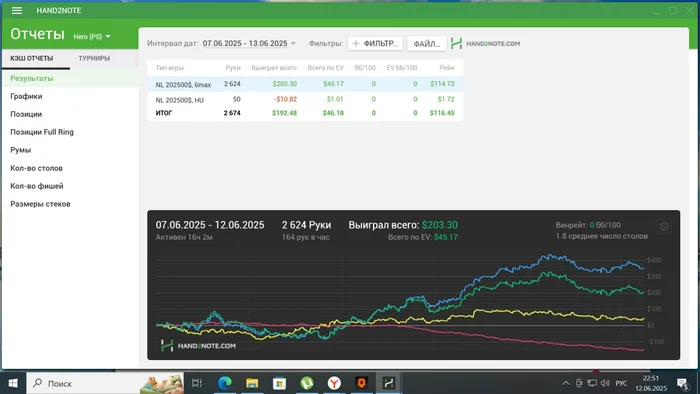Sort by the Выиграл всего column header

coord(274,68)
